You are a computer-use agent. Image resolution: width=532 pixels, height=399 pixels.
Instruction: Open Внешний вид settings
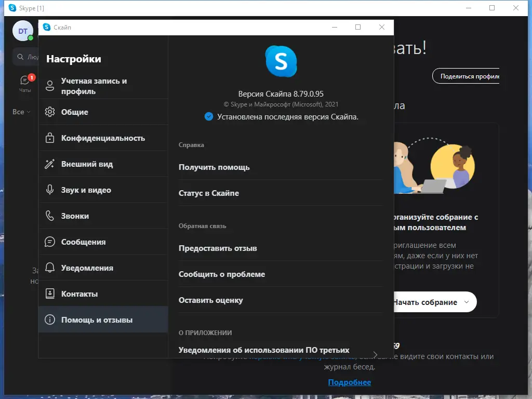103,164
